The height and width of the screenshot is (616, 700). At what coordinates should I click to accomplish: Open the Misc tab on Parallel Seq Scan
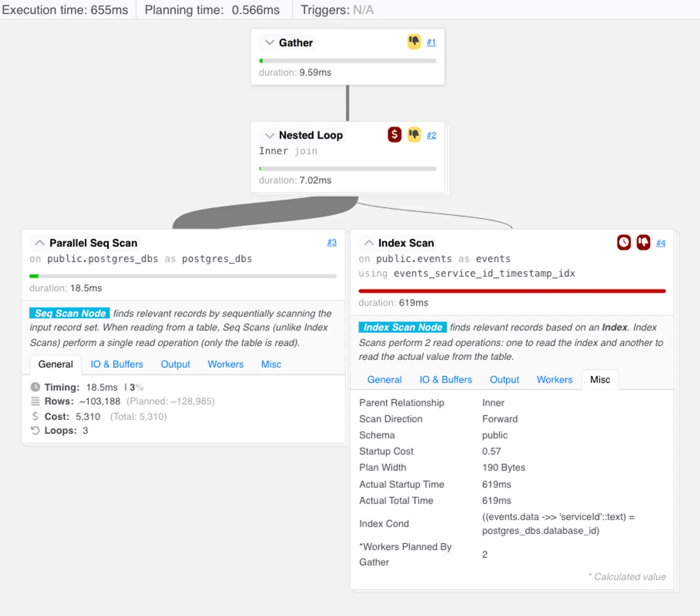(x=271, y=364)
